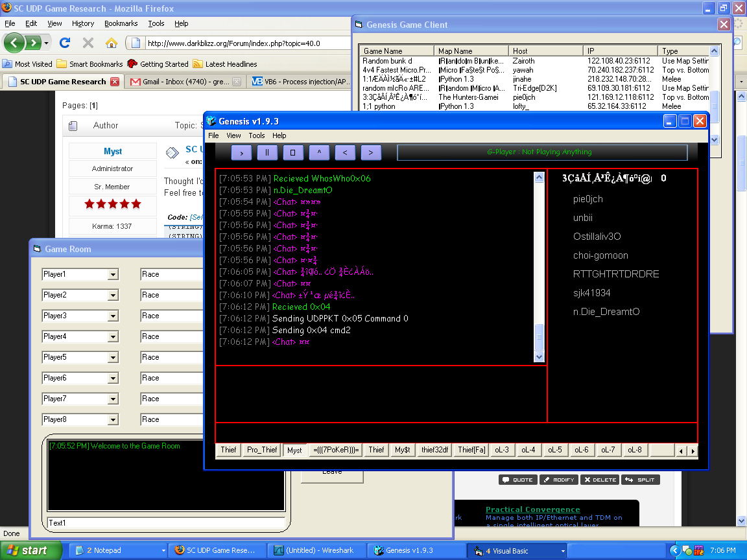
Task: Reload the page in Firefox
Action: pyautogui.click(x=64, y=43)
